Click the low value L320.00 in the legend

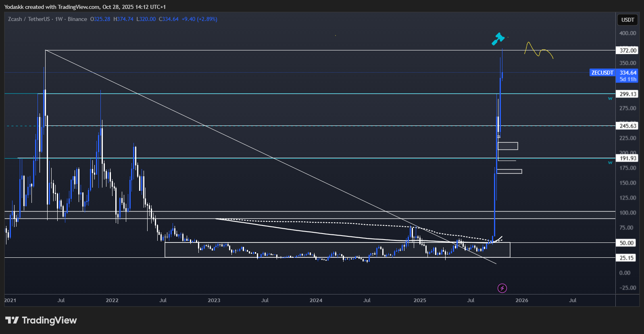[x=146, y=19]
